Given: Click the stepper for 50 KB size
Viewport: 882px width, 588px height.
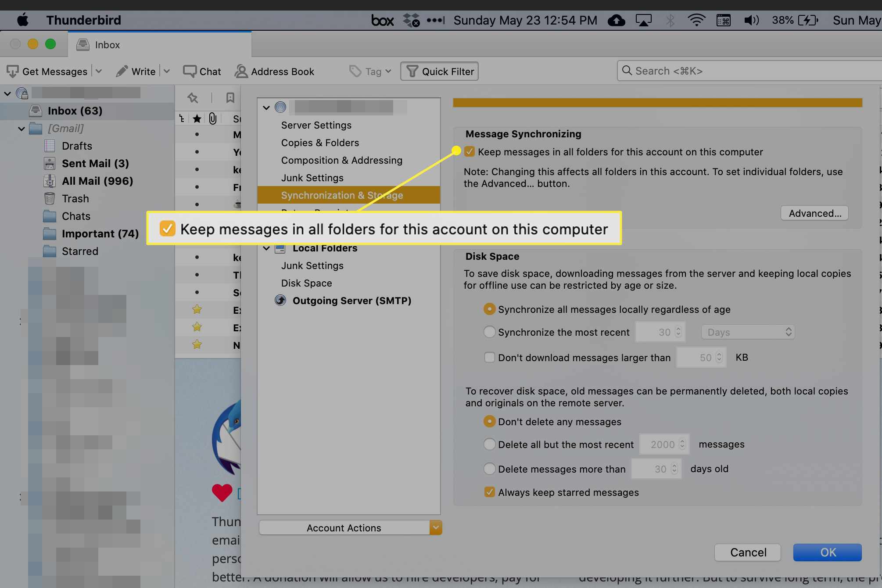Looking at the screenshot, I should [x=719, y=357].
